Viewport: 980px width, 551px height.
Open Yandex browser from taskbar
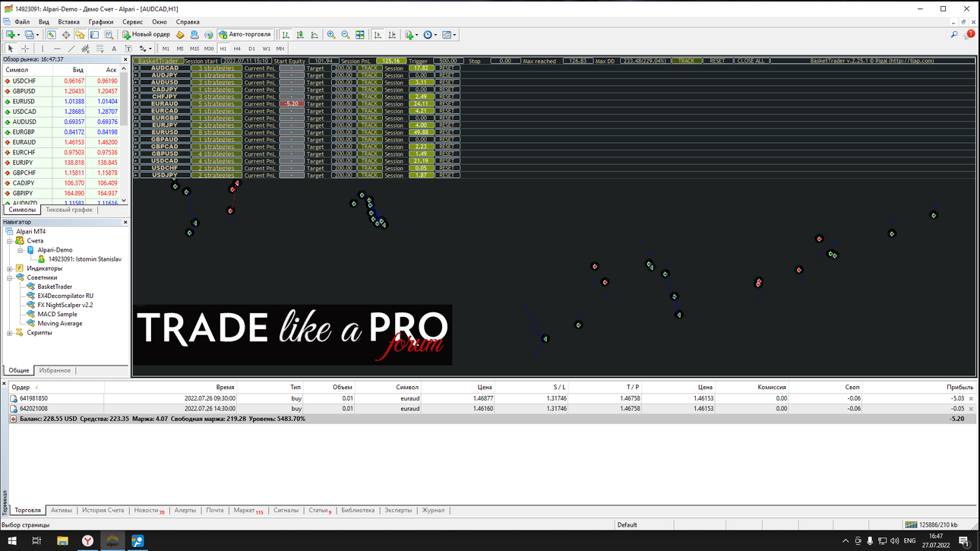87,541
